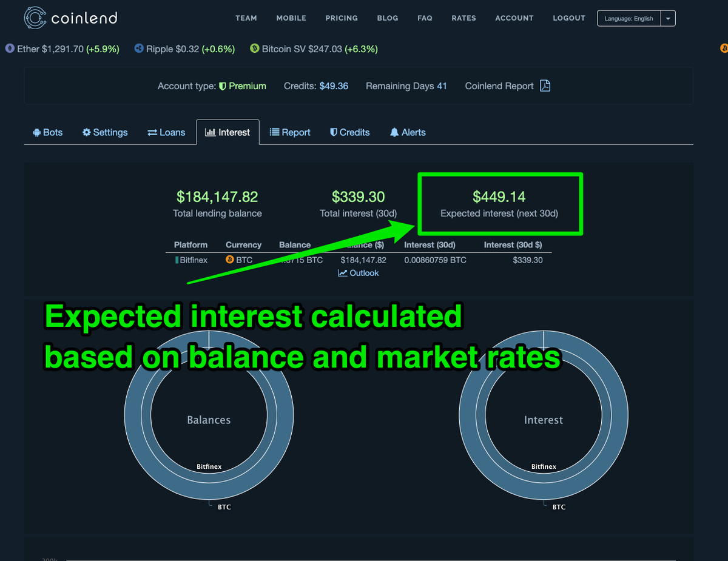Switch to the Loans tab
Viewport: 728px width, 561px height.
(166, 132)
